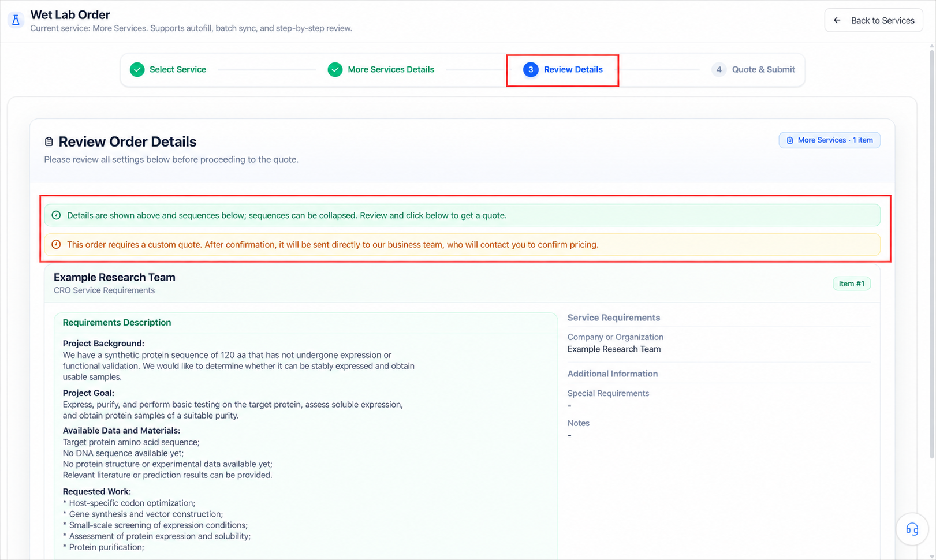Click the Requested Work: label

click(x=96, y=492)
